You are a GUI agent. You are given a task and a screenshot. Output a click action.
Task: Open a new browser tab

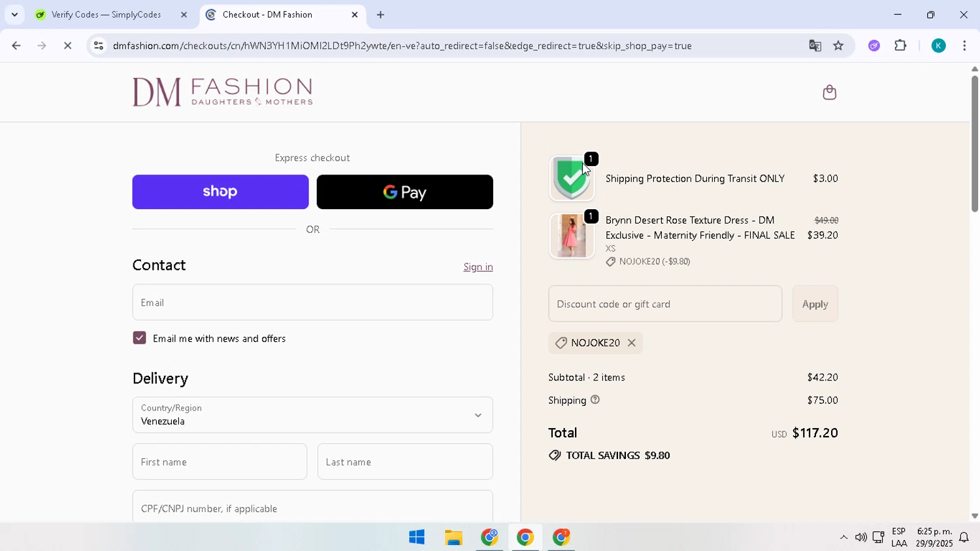point(381,14)
